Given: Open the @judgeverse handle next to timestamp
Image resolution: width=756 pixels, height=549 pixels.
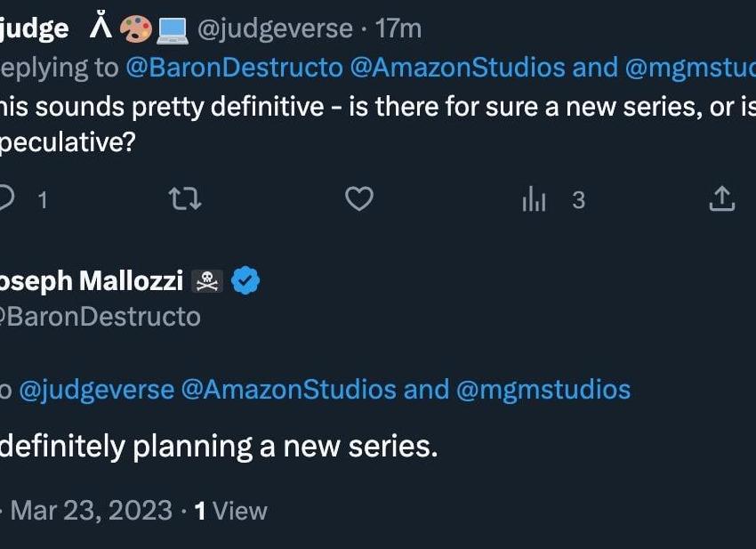Looking at the screenshot, I should pos(274,28).
